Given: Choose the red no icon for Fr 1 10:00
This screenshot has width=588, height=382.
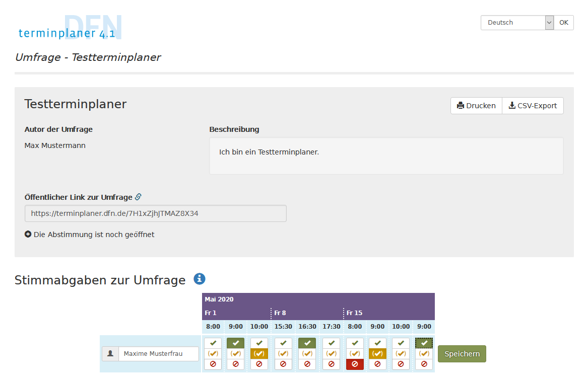Looking at the screenshot, I should point(259,364).
